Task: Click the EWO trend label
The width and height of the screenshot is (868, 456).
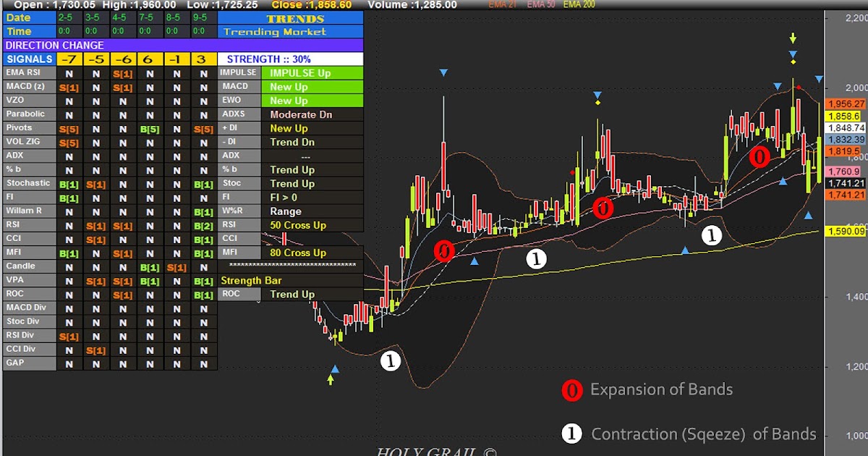Action: click(x=239, y=101)
